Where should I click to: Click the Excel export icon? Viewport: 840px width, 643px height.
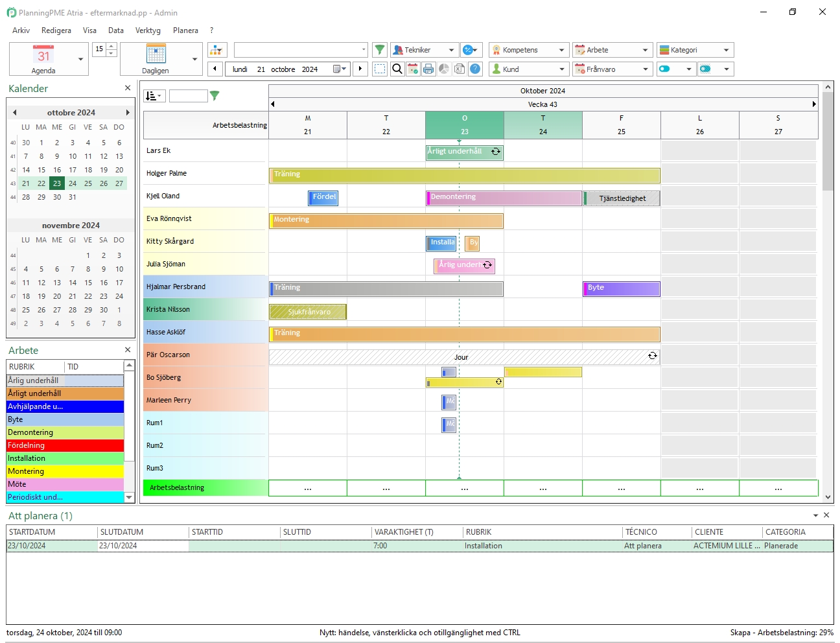pos(460,69)
